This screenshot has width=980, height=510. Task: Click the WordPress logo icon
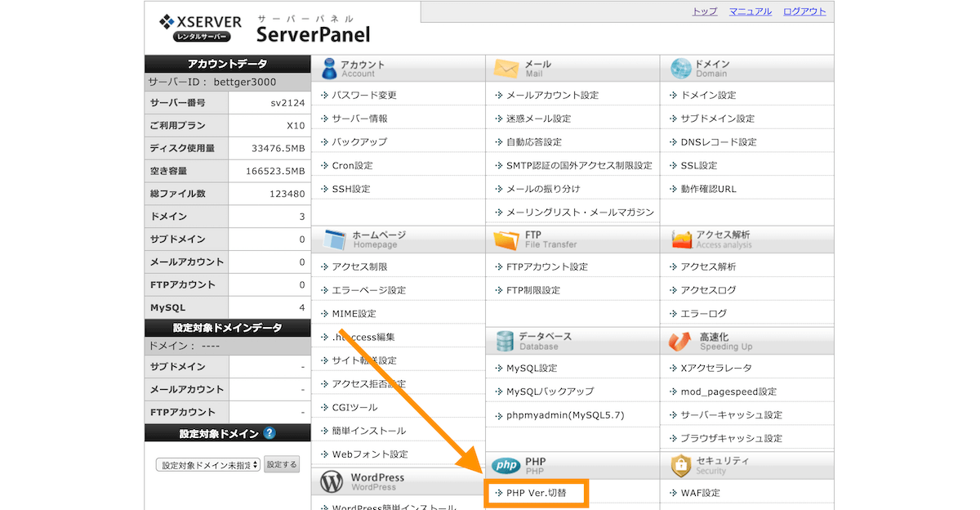pyautogui.click(x=331, y=481)
